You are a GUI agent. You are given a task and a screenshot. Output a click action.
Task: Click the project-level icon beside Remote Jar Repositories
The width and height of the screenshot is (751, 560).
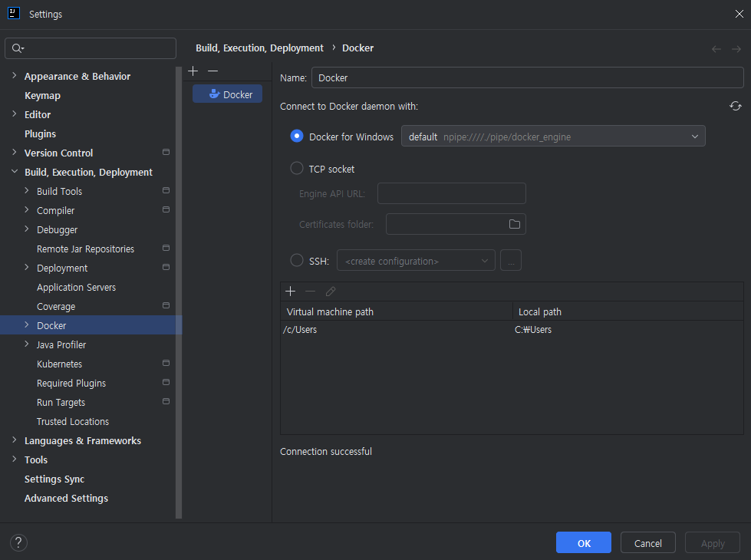point(166,248)
